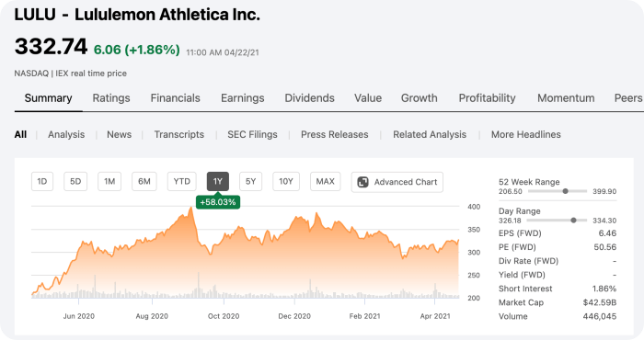This screenshot has width=644, height=340.
Task: Click the Day Range slider dot
Action: point(573,221)
